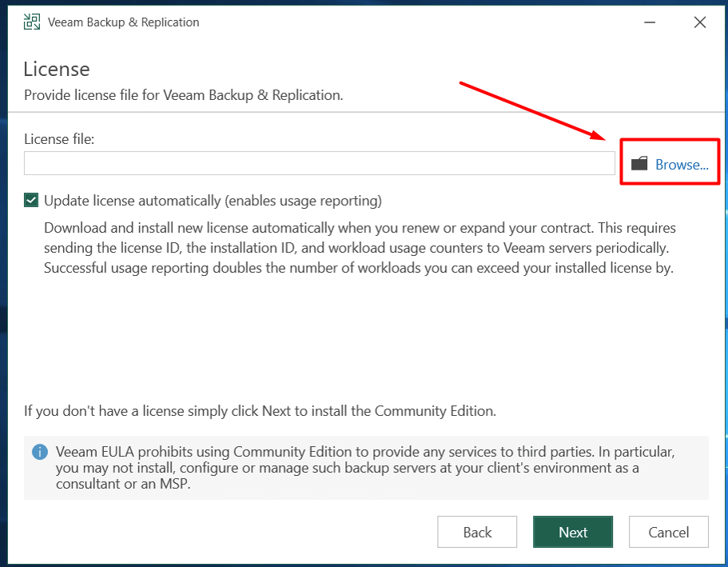728x567 pixels.
Task: Click the "Update license automatically" label text
Action: click(213, 200)
